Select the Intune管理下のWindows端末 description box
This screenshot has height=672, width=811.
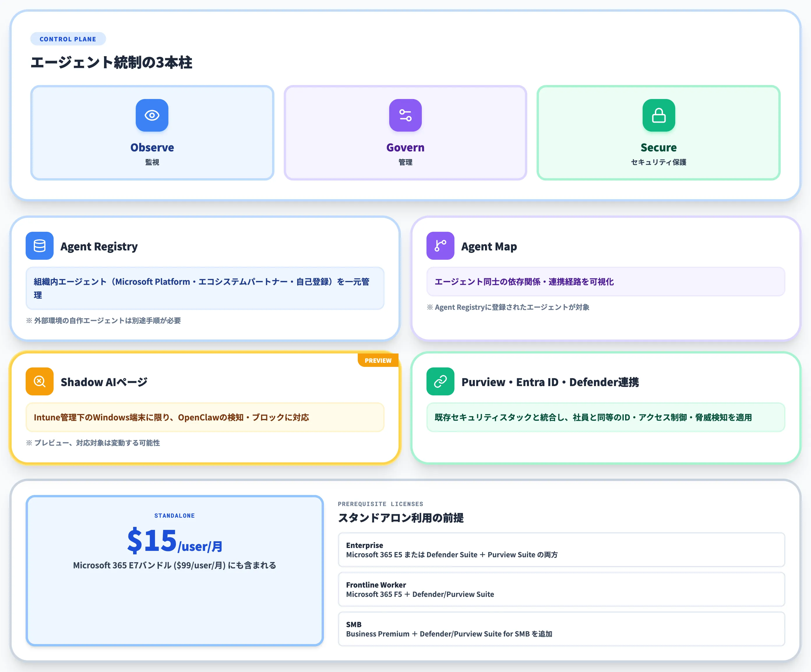tap(205, 417)
